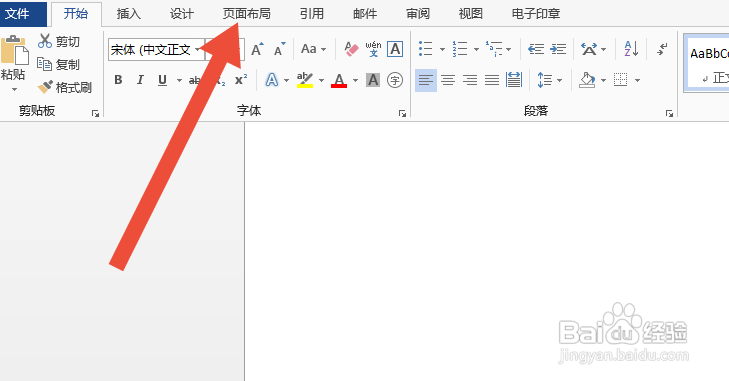This screenshot has height=381, width=729.
Task: Increase font size with grow font icon
Action: 257,49
